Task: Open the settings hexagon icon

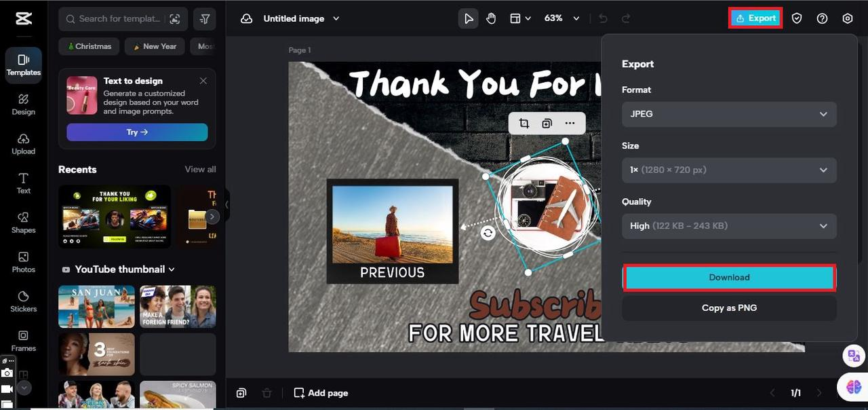Action: [847, 18]
